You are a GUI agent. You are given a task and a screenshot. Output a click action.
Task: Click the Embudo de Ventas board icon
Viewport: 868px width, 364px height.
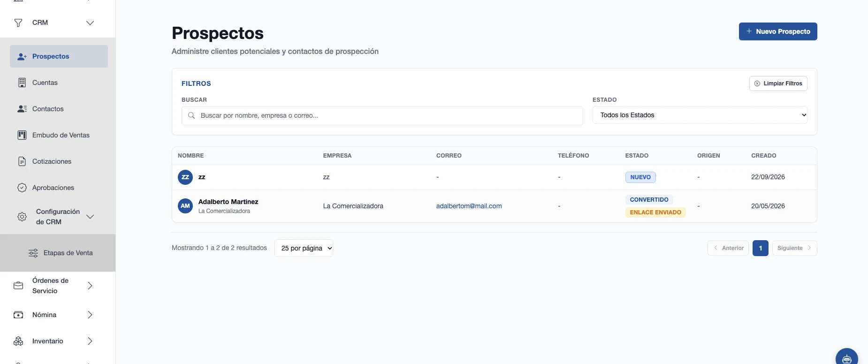22,135
